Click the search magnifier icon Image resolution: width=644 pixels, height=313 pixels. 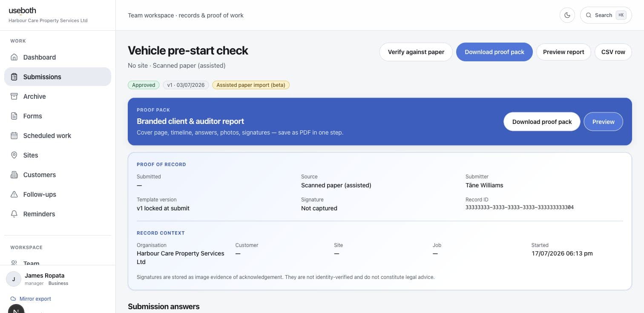coord(589,15)
